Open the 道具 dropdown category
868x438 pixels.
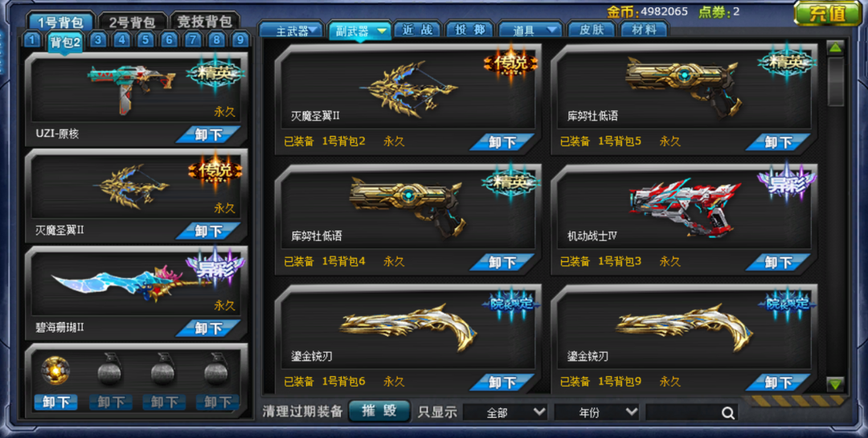[530, 31]
